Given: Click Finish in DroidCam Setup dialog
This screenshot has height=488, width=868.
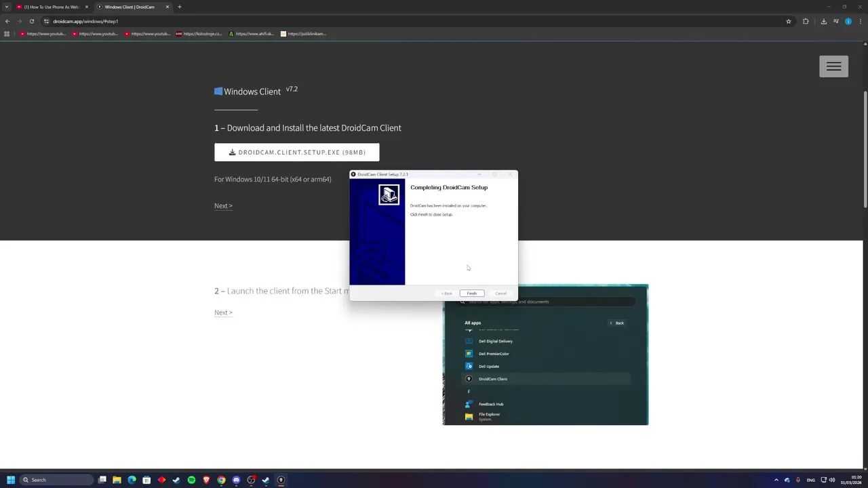Looking at the screenshot, I should coord(472,293).
